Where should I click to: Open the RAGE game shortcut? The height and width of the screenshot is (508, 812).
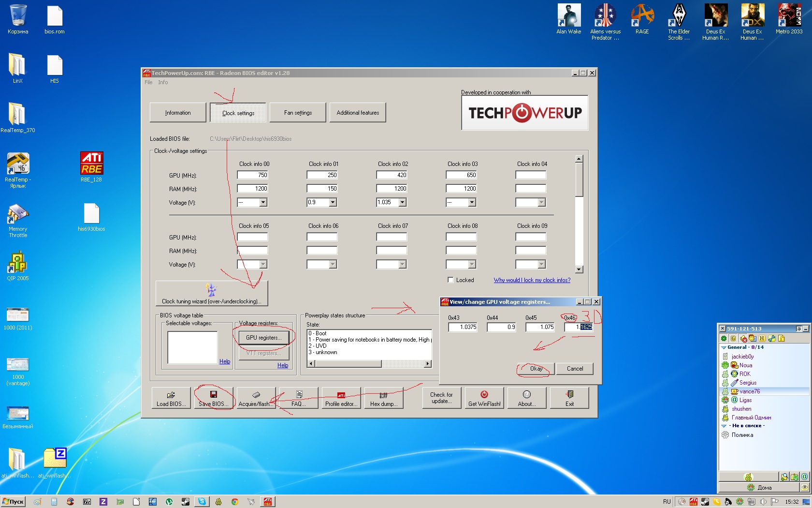click(642, 19)
